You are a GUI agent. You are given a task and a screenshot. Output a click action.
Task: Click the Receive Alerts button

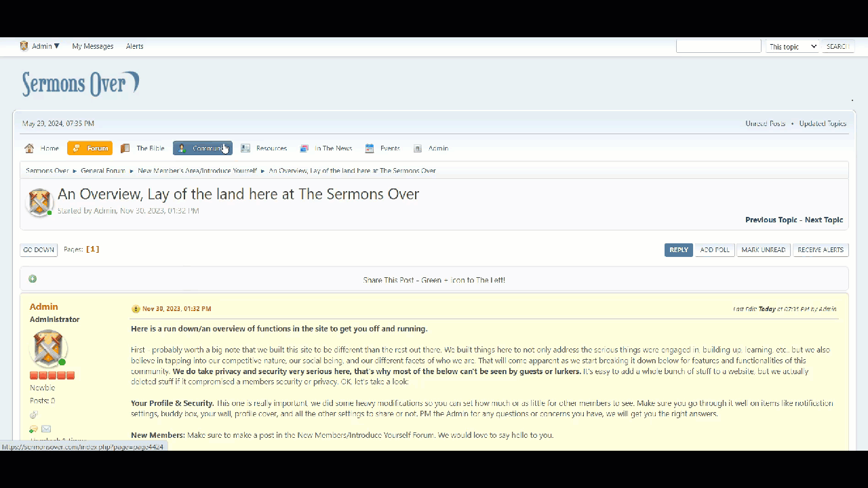tap(821, 250)
